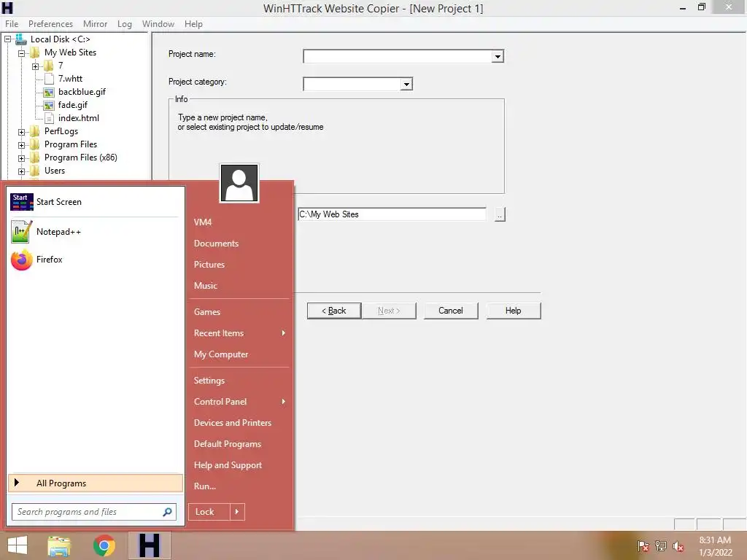Open Google Chrome from the taskbar
The width and height of the screenshot is (747, 560).
(104, 545)
